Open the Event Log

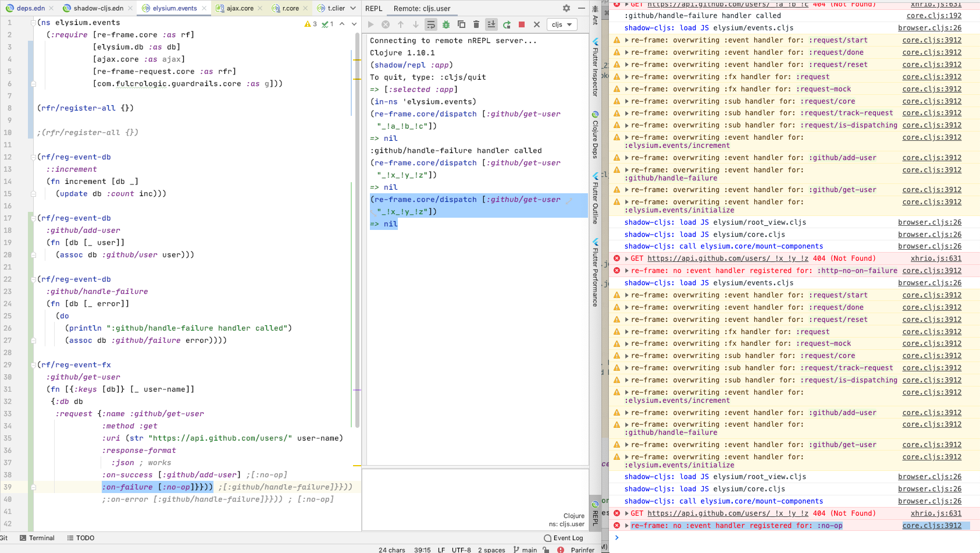click(564, 538)
